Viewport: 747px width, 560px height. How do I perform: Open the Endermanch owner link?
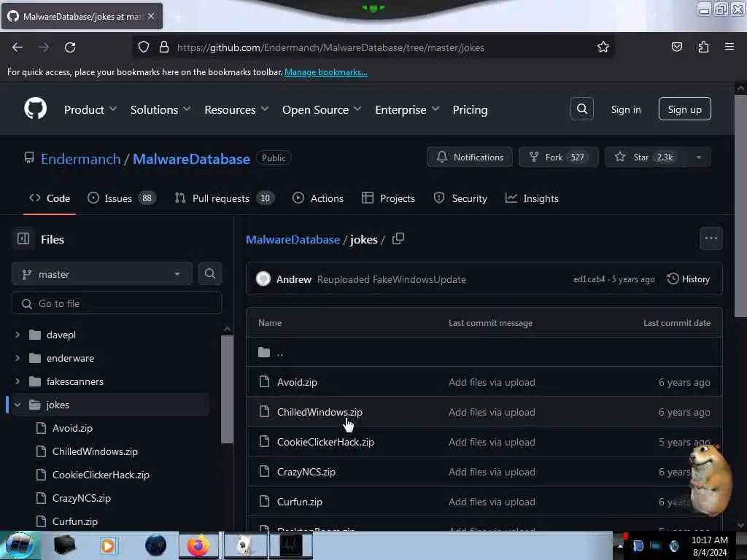pos(80,158)
